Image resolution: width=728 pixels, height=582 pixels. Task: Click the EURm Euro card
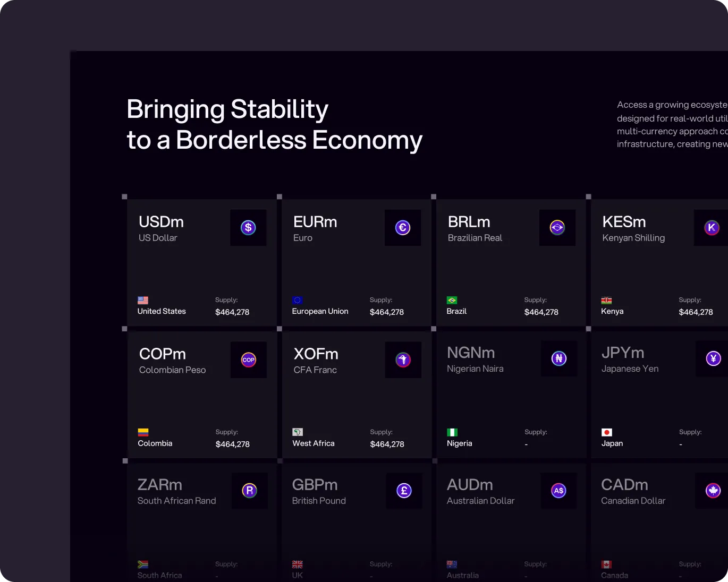pos(356,262)
